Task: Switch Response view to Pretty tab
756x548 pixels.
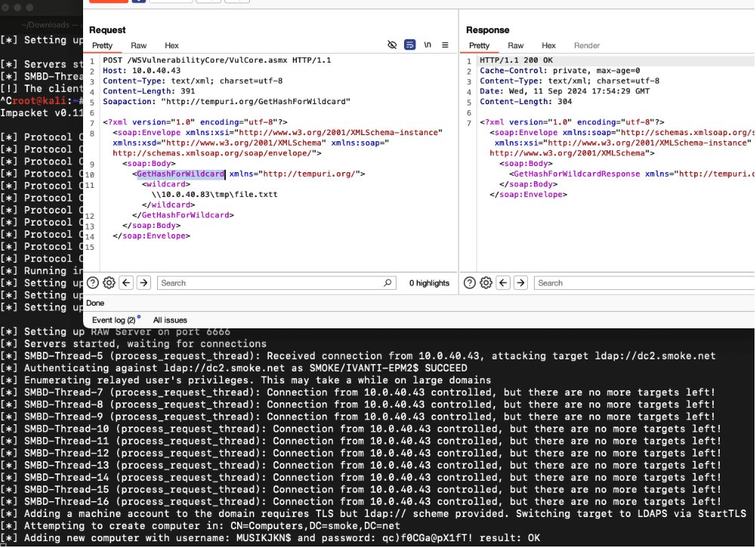Action: (480, 45)
